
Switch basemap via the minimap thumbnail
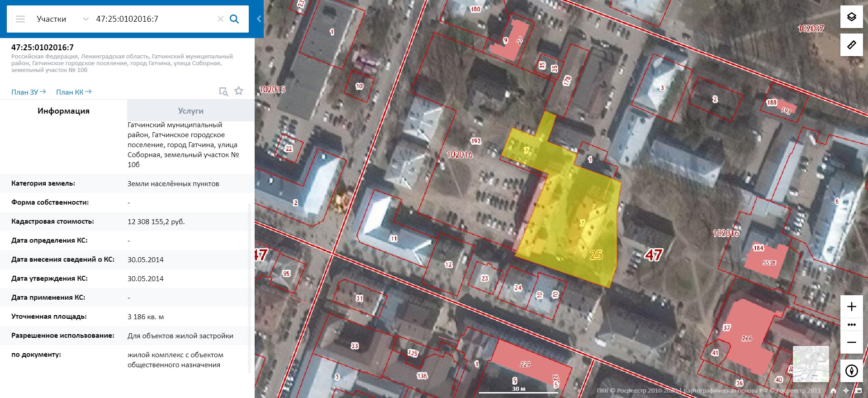(x=811, y=364)
